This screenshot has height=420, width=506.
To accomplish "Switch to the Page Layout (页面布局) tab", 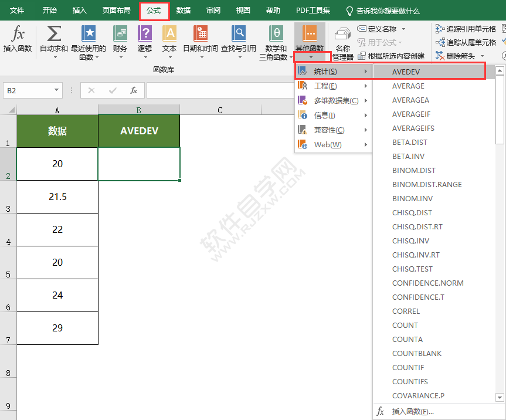I will coord(117,11).
